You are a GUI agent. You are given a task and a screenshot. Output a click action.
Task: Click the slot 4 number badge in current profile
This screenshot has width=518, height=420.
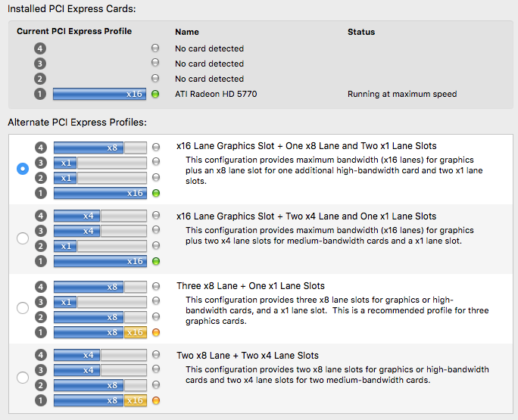coord(40,48)
